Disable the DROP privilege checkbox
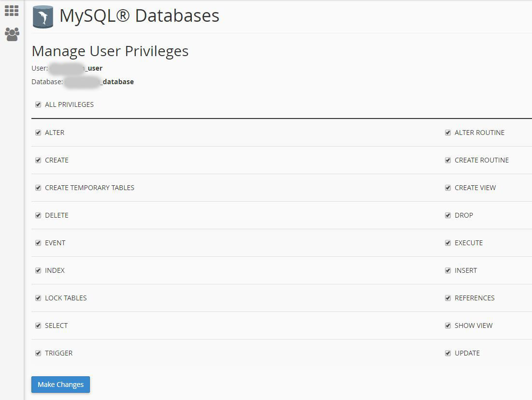 click(448, 215)
